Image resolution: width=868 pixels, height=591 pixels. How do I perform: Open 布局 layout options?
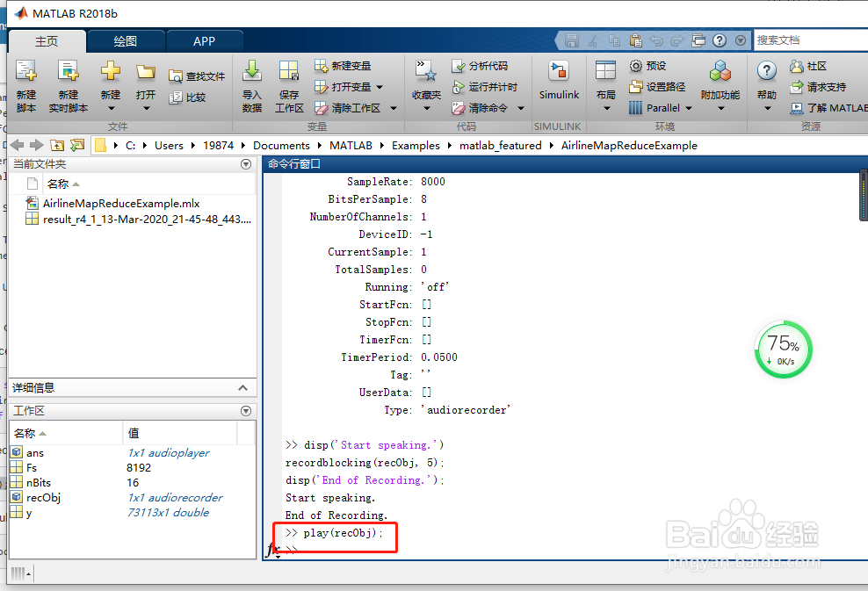[x=605, y=86]
